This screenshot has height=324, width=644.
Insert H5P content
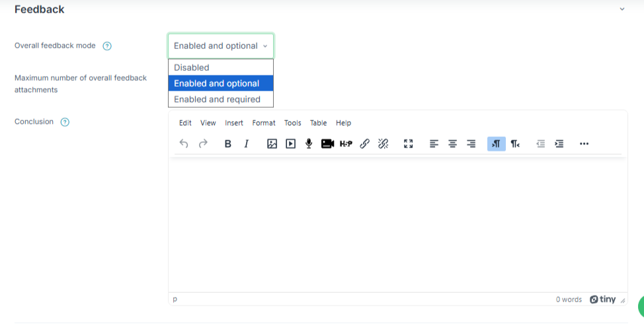tap(346, 143)
